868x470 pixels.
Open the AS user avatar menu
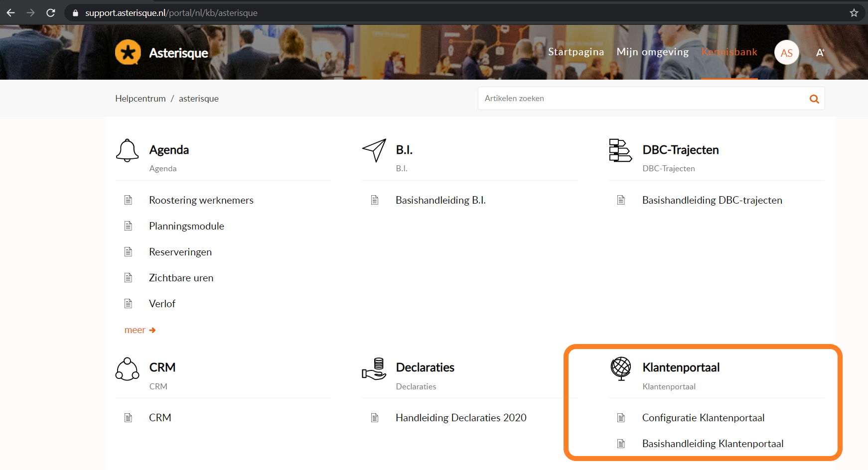coord(786,53)
